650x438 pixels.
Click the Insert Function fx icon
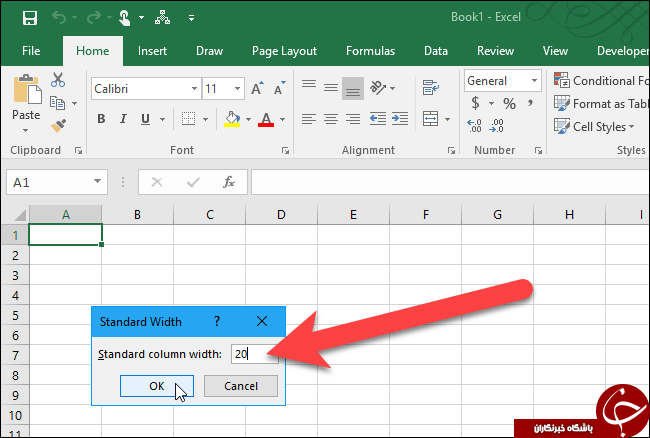229,182
